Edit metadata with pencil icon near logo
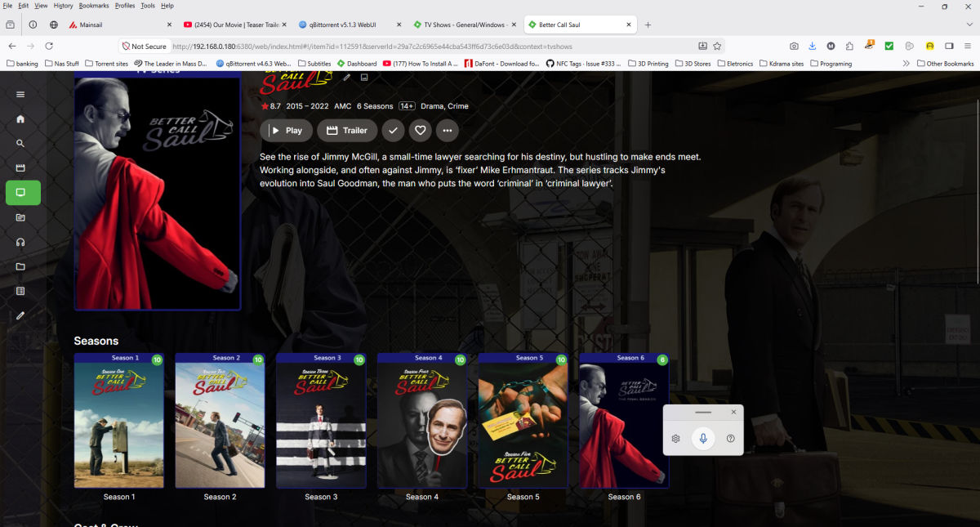 click(347, 78)
